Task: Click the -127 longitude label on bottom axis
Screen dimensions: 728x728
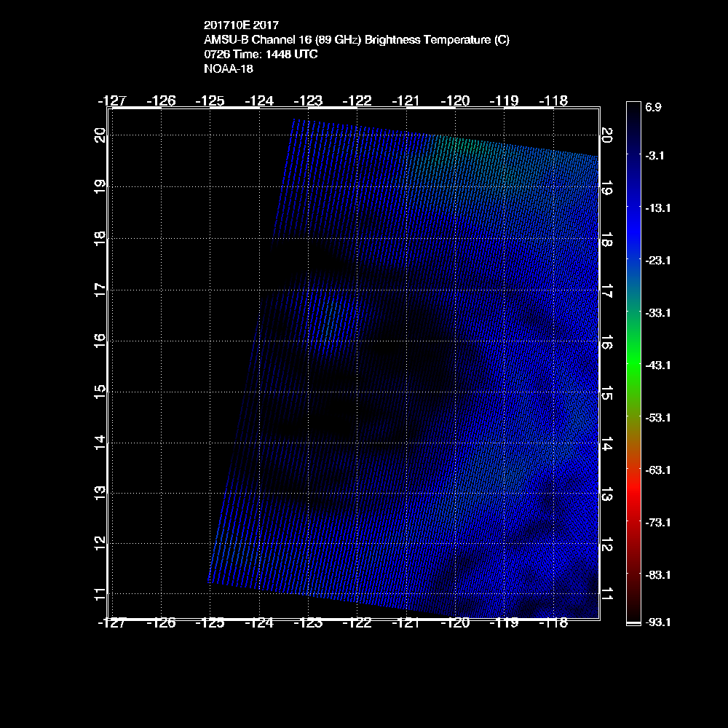Action: click(x=112, y=623)
